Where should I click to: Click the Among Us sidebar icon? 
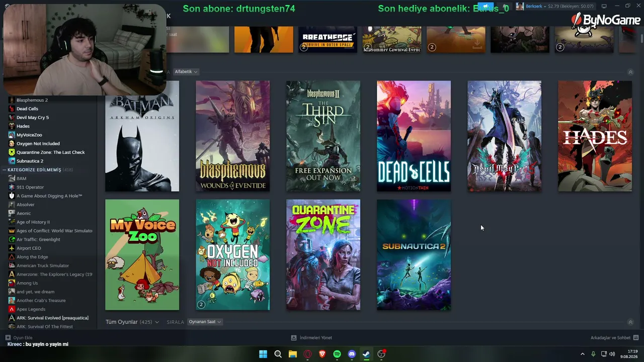point(12,283)
